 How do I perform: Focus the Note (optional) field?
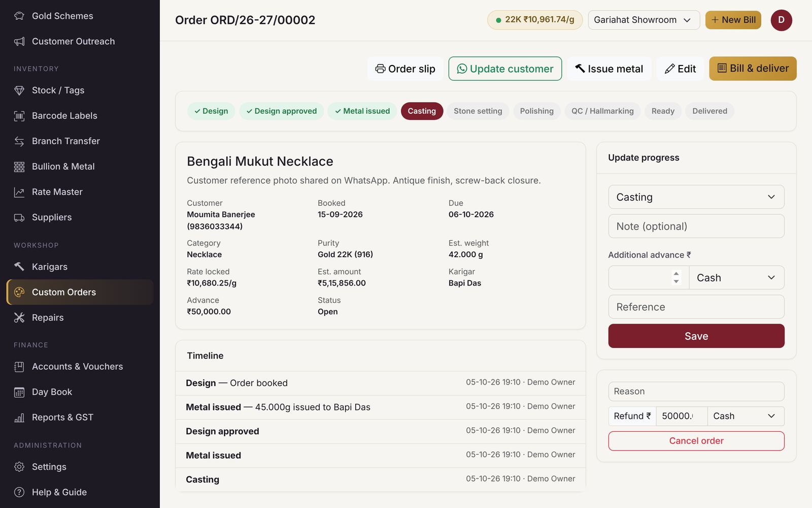pos(696,226)
